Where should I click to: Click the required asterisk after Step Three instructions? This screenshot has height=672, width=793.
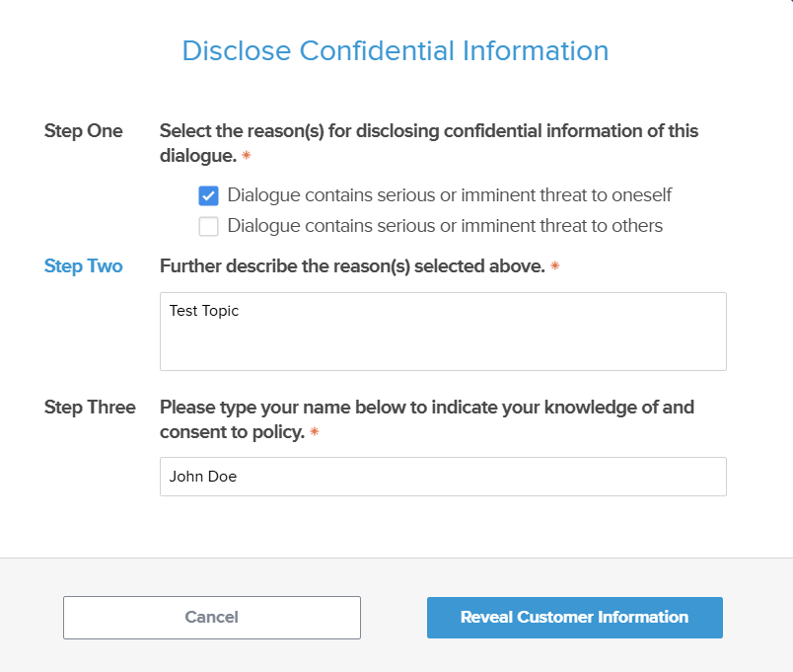coord(315,432)
